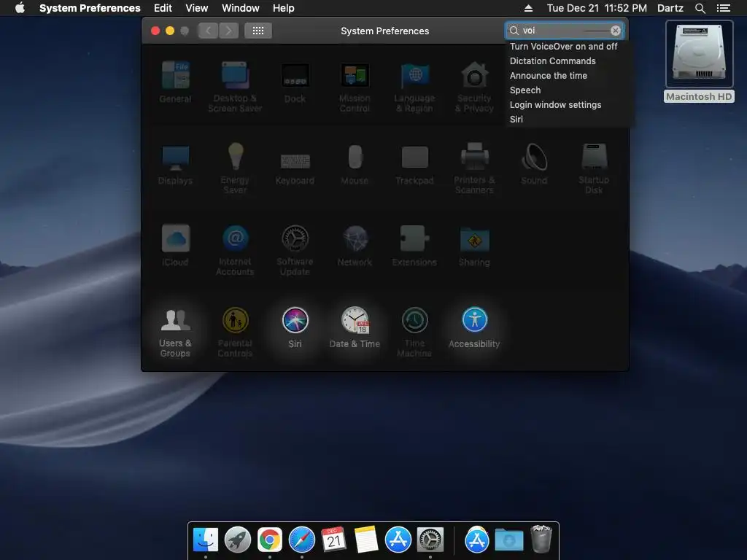Open the Sharing preferences pane
Screen dimensions: 747x560
[474, 245]
